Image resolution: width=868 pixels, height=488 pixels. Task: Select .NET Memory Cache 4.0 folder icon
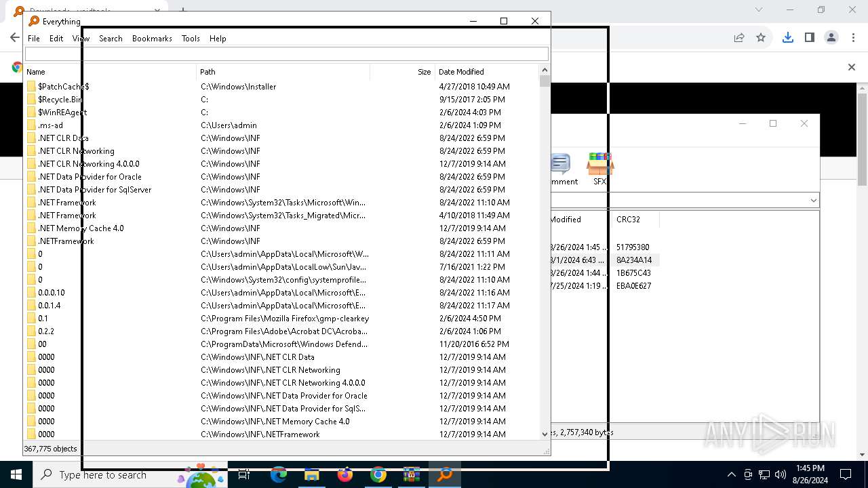31,228
